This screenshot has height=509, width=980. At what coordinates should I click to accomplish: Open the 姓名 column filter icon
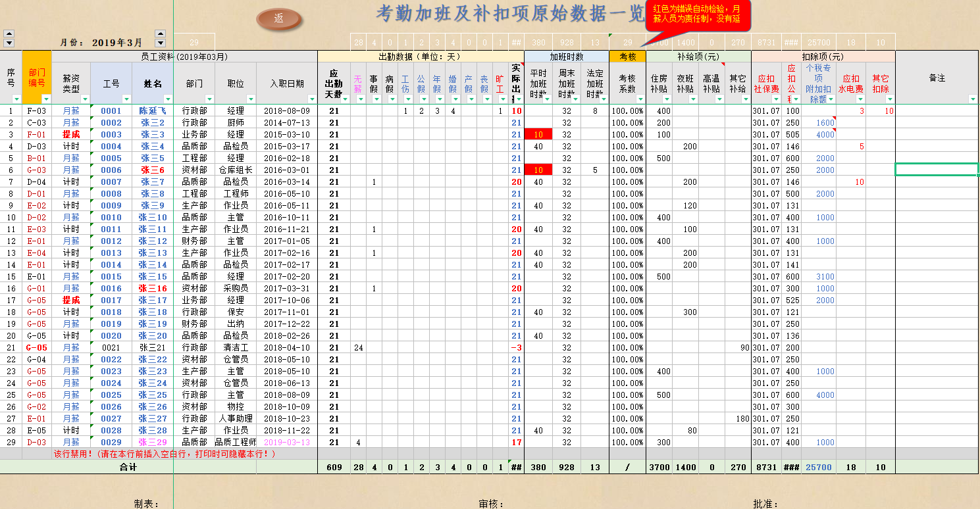168,99
